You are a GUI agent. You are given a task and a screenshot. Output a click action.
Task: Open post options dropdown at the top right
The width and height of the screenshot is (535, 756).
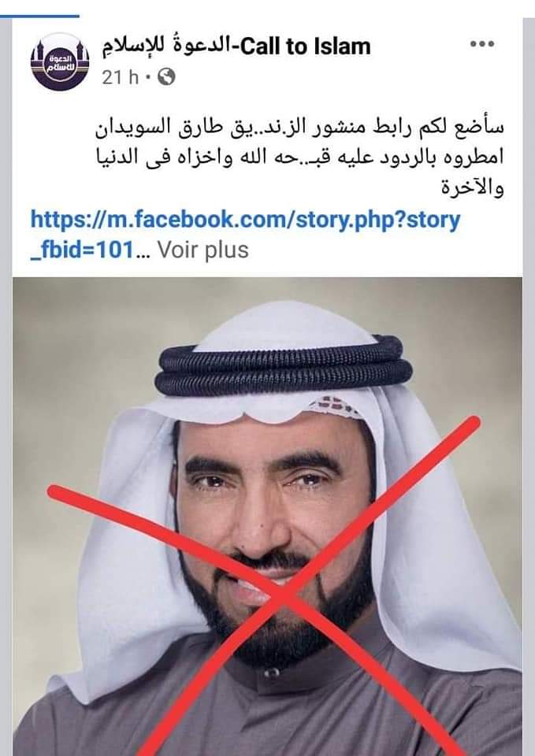[482, 44]
